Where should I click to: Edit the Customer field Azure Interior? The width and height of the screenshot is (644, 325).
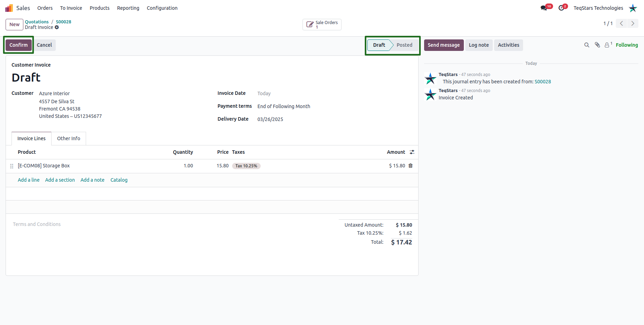[54, 93]
